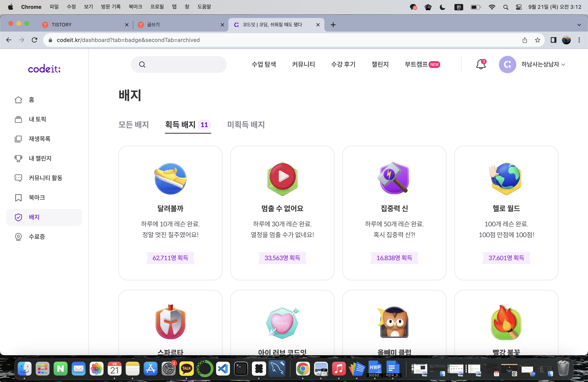
Task: Open a new browser tab
Action: coord(333,25)
